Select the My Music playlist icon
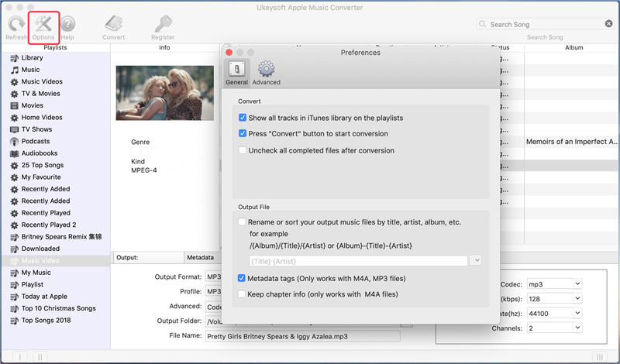 click(14, 273)
